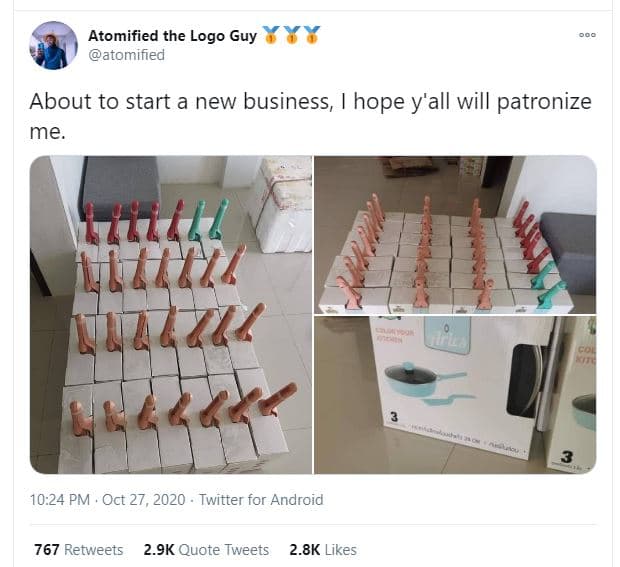Open the display name Atomified the Logo Guy
Image resolution: width=620 pixels, height=567 pixels.
(172, 36)
